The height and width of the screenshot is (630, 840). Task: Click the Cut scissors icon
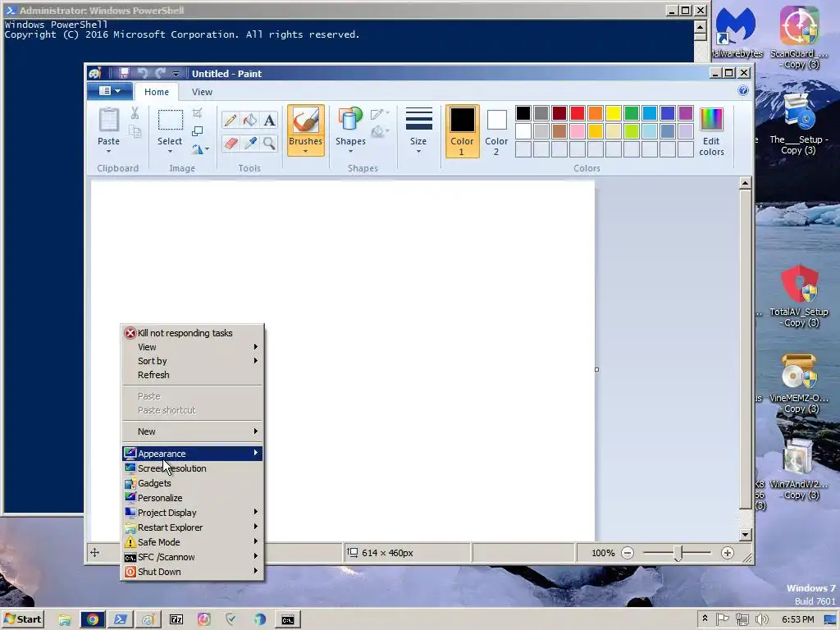[x=135, y=113]
